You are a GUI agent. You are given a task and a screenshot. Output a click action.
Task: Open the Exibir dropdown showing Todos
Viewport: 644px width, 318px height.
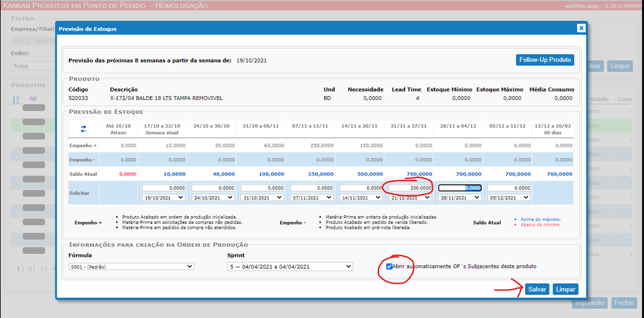[33, 65]
